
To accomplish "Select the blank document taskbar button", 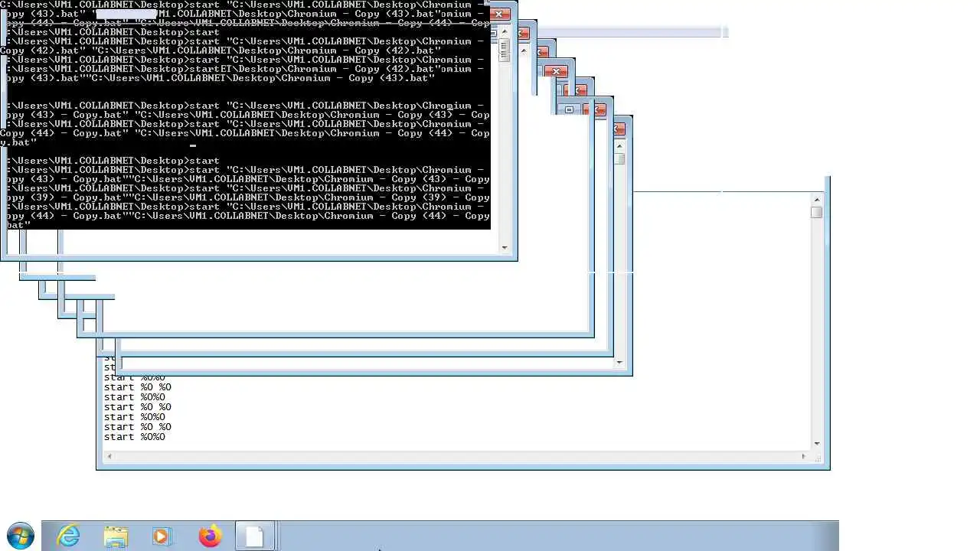I will (x=255, y=536).
